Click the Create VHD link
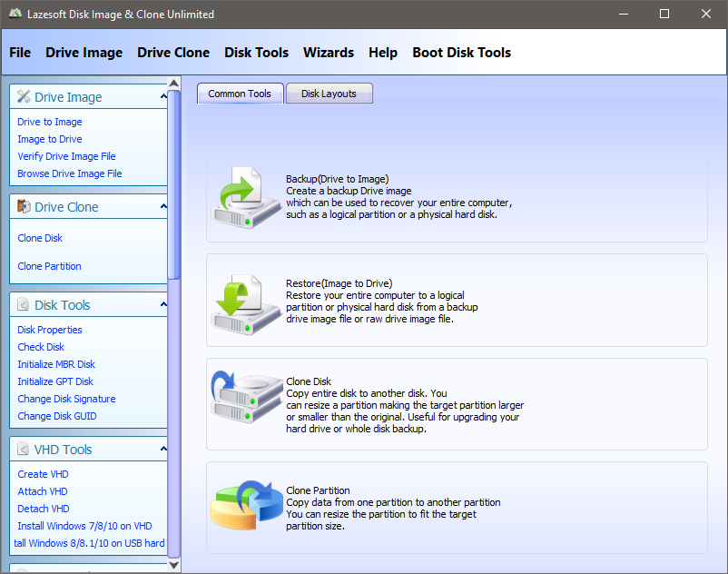 (43, 474)
